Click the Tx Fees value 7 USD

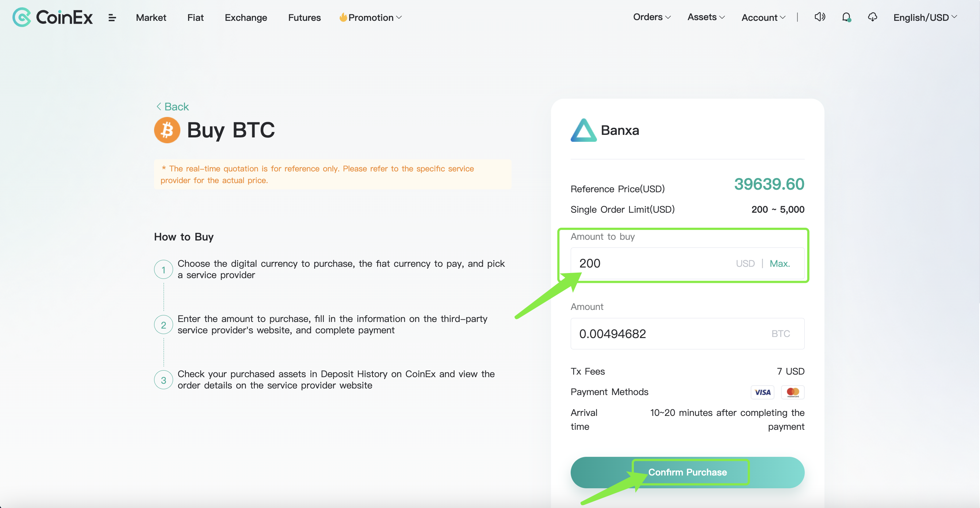click(790, 371)
